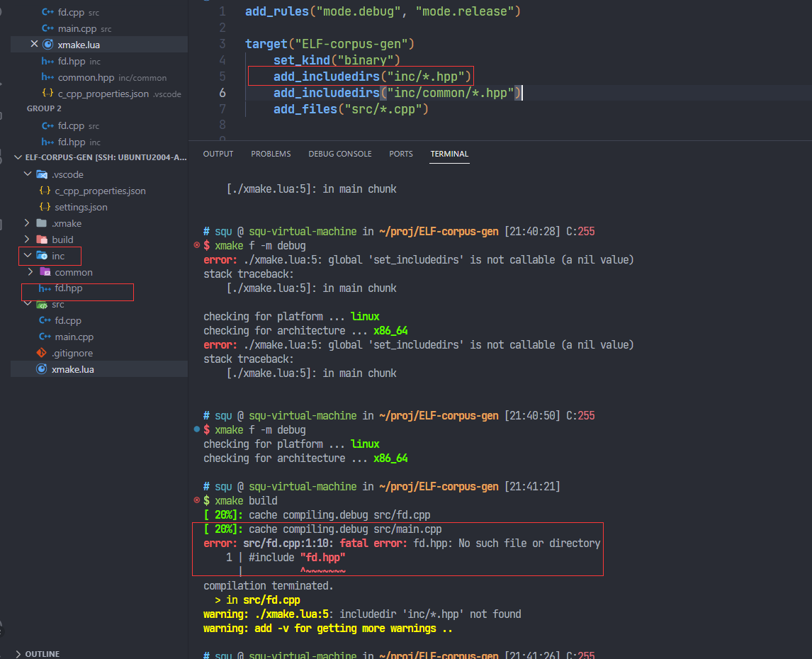This screenshot has width=812, height=659.
Task: Expand the build folder chevron
Action: pyautogui.click(x=28, y=240)
